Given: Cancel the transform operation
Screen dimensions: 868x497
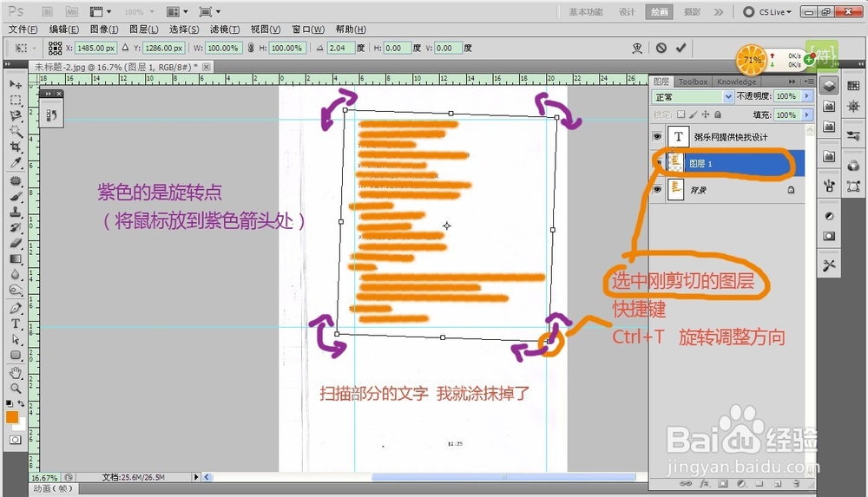Looking at the screenshot, I should point(661,49).
